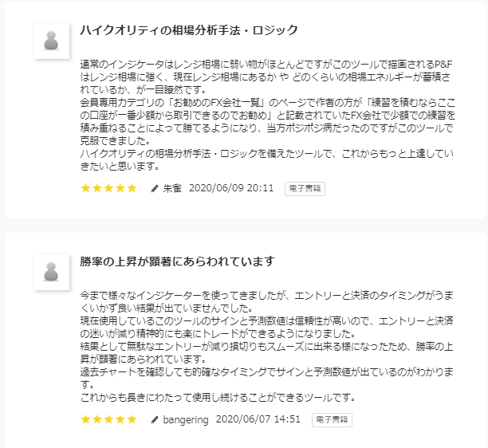Click the fifth star in bangering's rating
The height and width of the screenshot is (448, 488).
(132, 419)
